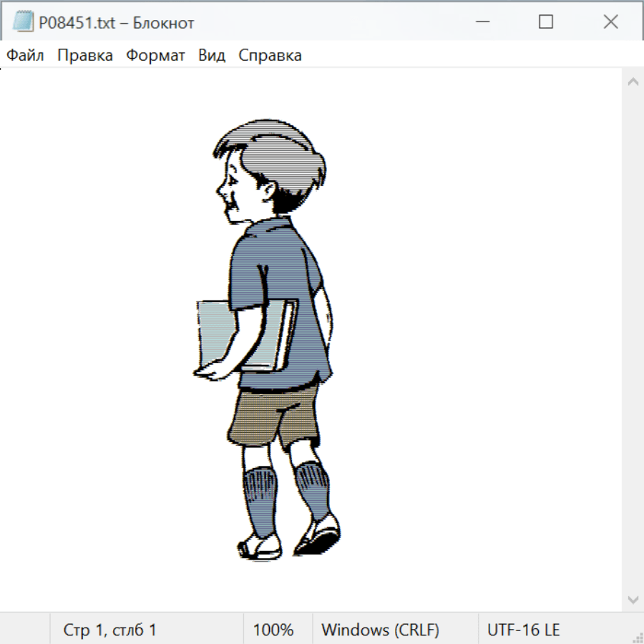Click the Notepad icon in title bar

[23, 22]
